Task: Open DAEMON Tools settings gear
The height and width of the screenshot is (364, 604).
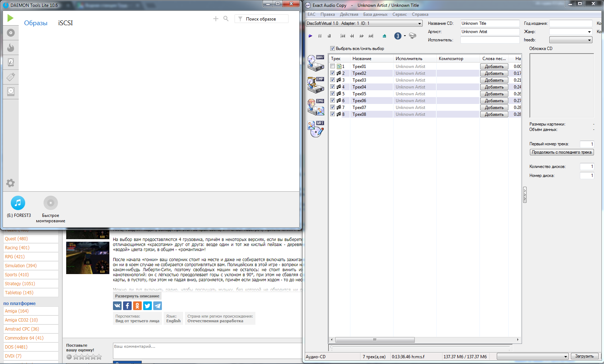Action: [10, 183]
